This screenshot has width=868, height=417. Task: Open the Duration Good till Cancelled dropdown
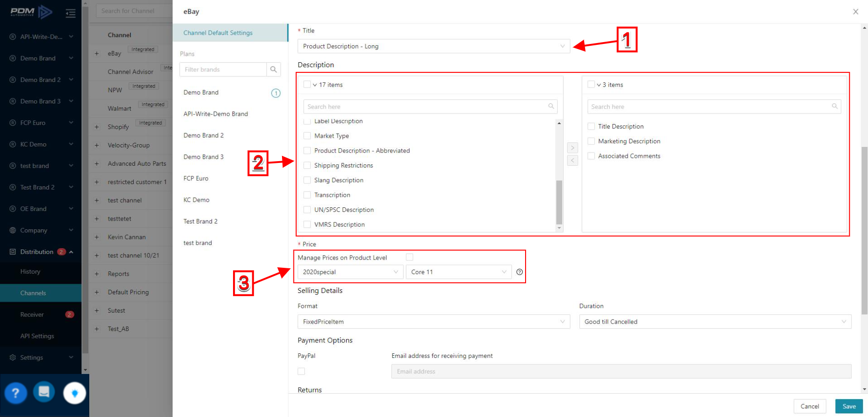[x=715, y=322]
